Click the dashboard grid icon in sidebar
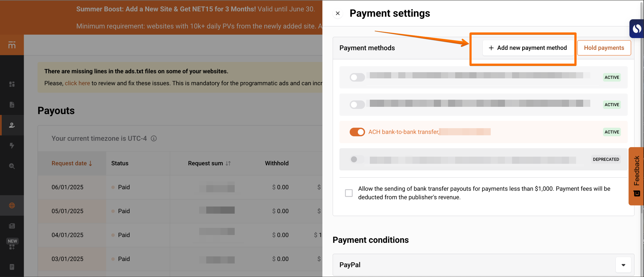644x277 pixels. (12, 84)
